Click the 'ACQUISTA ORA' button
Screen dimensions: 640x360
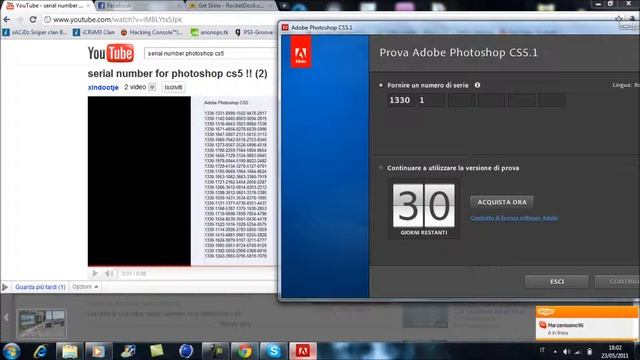[502, 202]
